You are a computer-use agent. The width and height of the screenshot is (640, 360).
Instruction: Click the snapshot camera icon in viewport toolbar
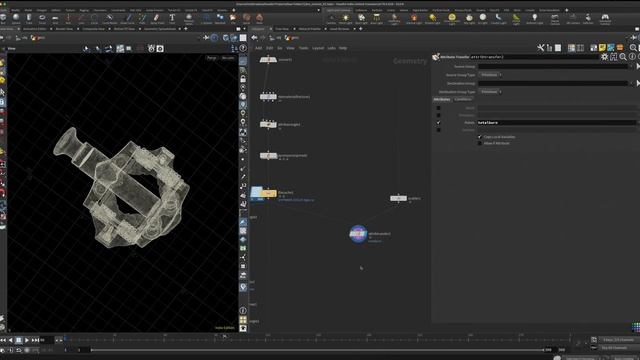coord(160,49)
